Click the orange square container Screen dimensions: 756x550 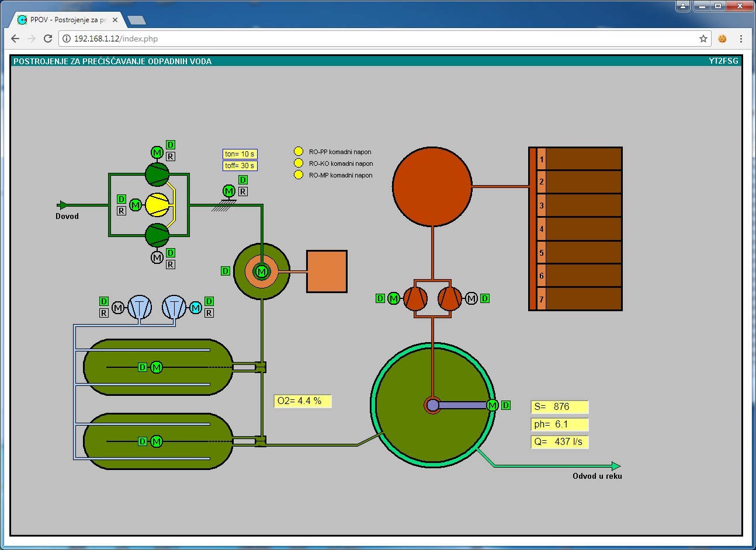(x=327, y=271)
